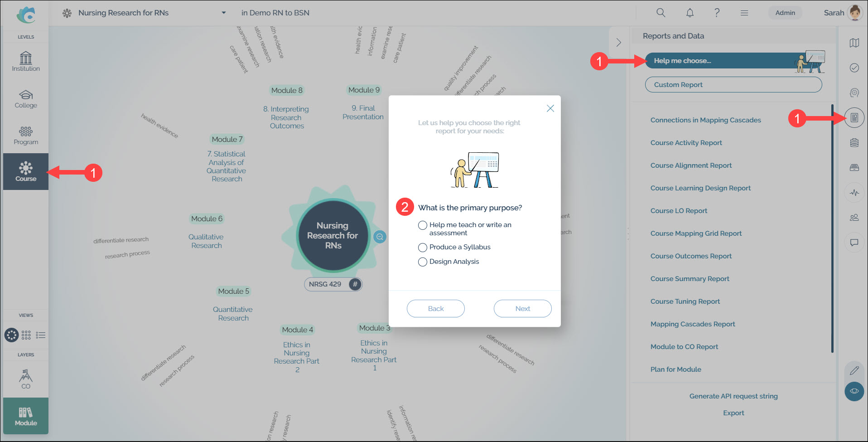Collapse the Reports and Data panel chevron
868x442 pixels.
[618, 43]
